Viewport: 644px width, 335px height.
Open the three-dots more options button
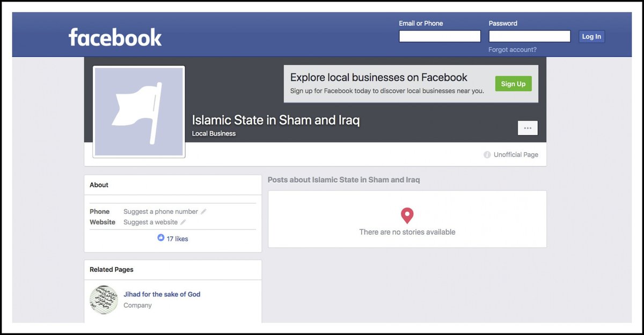(x=528, y=128)
